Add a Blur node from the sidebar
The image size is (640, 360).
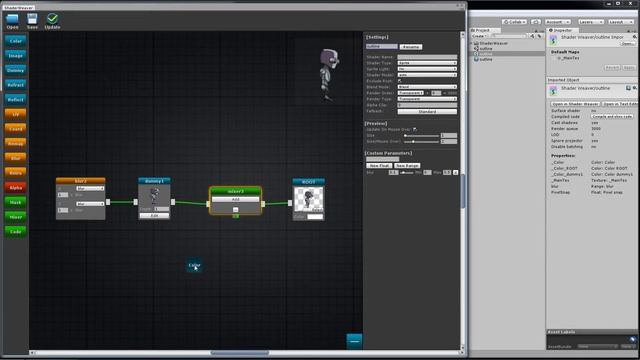(16, 158)
